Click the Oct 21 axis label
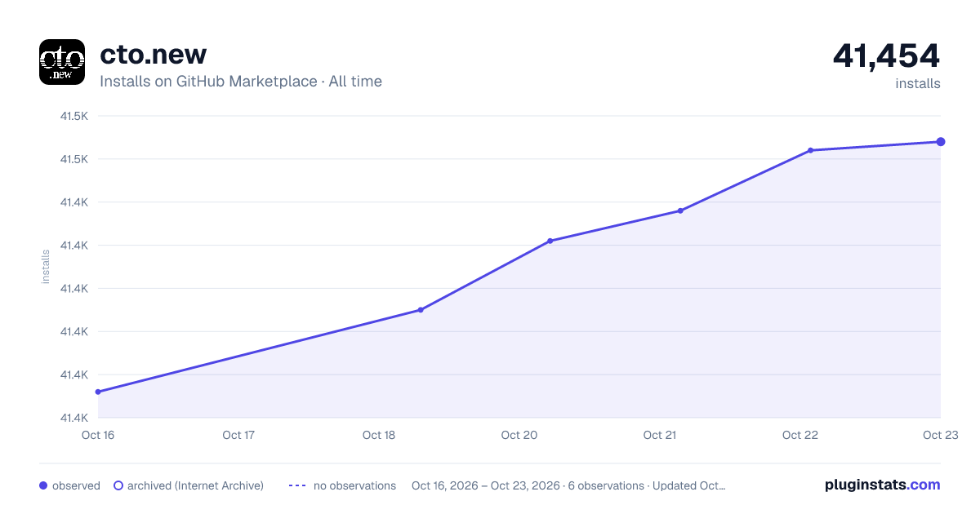Screen dimensions: 980x514 659,435
